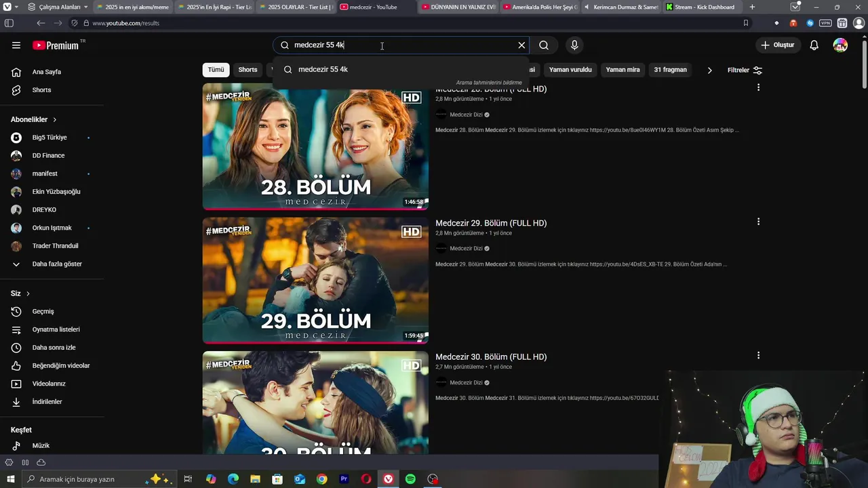Open the Oluştur create button
The height and width of the screenshot is (488, 868).
click(x=777, y=45)
